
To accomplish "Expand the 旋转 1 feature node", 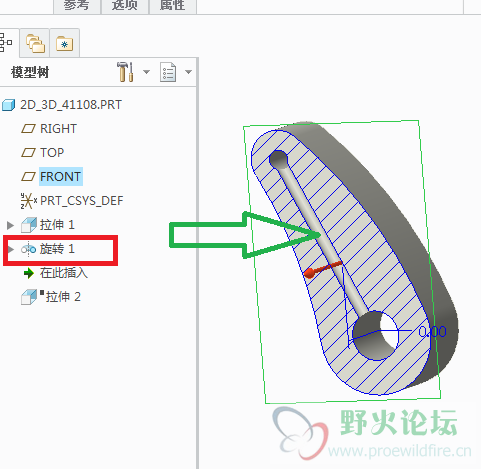I will click(11, 249).
